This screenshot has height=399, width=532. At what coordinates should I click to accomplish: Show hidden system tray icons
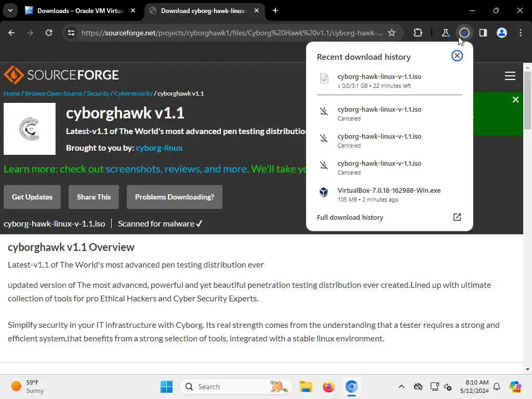(402, 387)
